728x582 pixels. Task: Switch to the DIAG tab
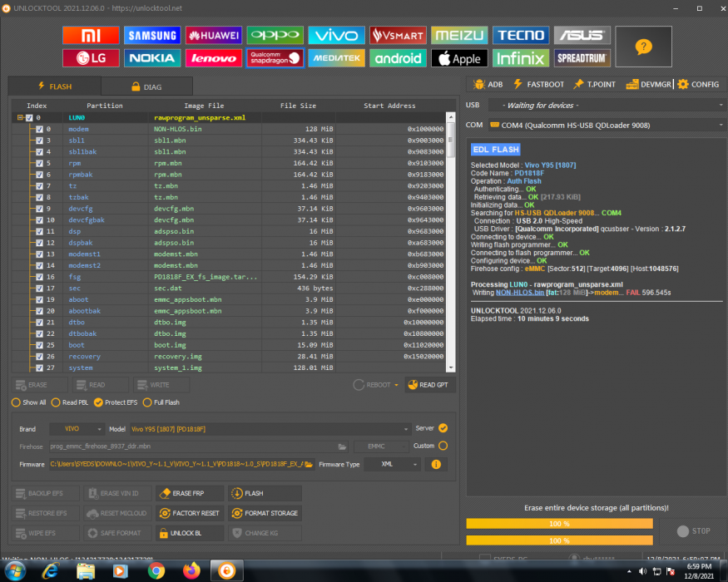coord(146,86)
